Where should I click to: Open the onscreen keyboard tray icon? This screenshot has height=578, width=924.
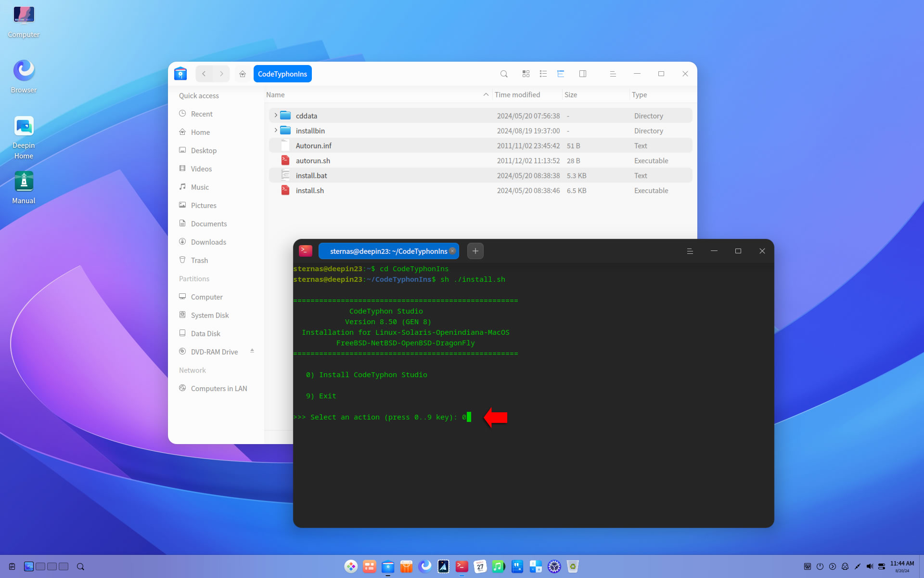808,566
